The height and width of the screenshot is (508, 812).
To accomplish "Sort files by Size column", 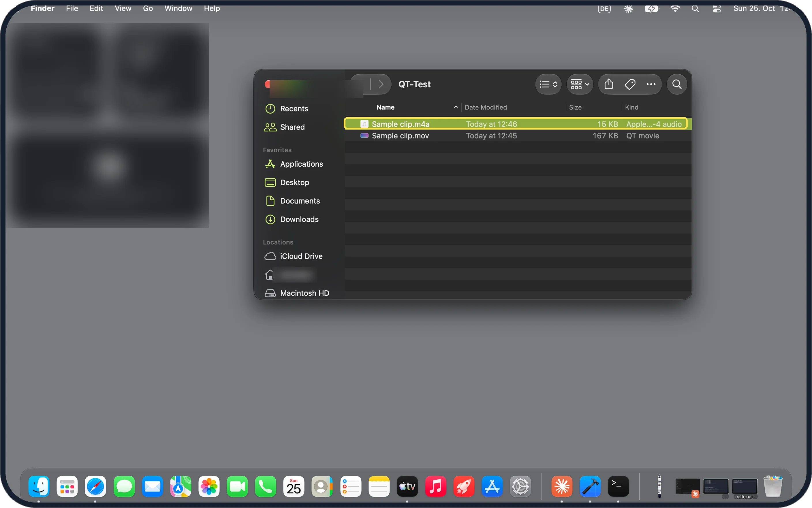I will (575, 107).
